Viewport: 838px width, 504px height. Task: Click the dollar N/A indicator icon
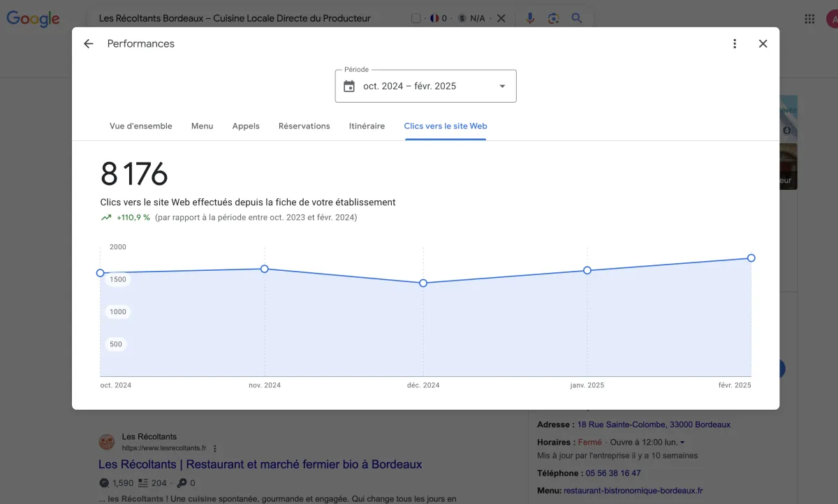tap(462, 18)
